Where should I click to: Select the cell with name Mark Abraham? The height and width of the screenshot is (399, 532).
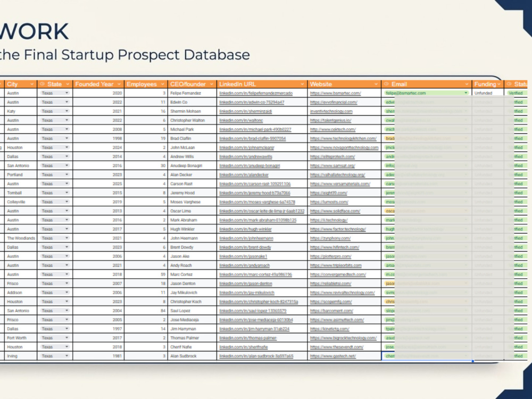192,220
